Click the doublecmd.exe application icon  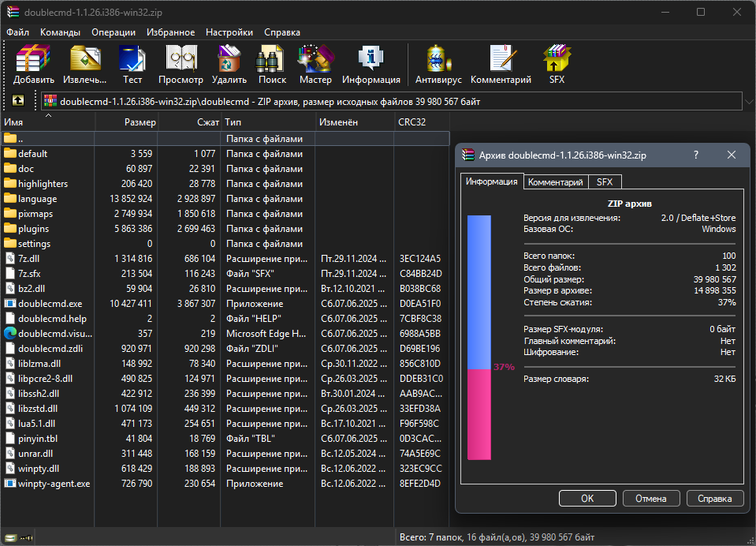10,304
